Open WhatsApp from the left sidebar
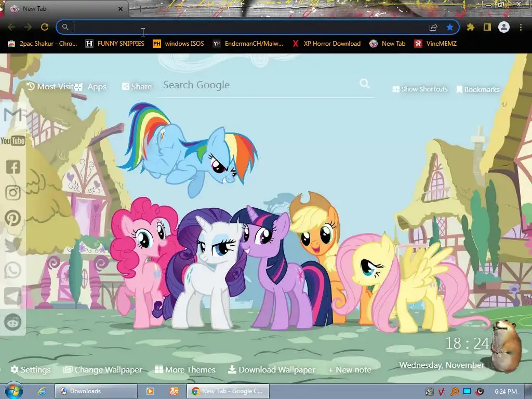Screen dimensions: 532x399 [13, 270]
